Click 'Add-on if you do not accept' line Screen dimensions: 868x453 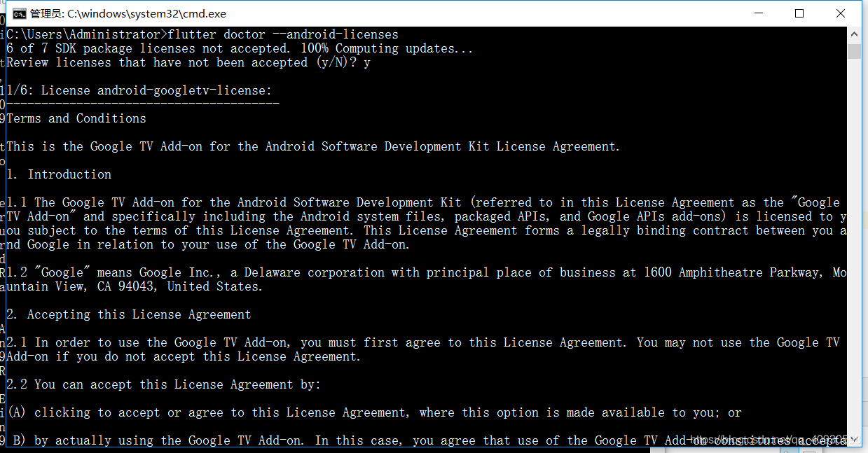[184, 356]
